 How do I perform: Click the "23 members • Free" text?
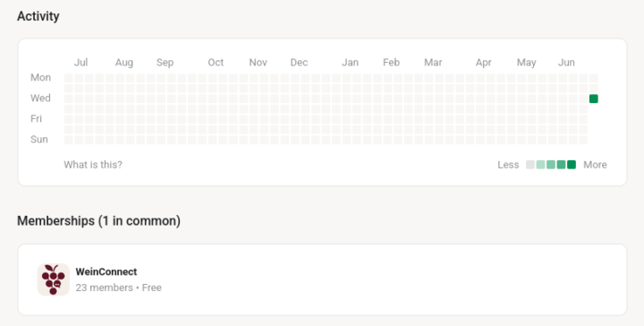pyautogui.click(x=118, y=287)
